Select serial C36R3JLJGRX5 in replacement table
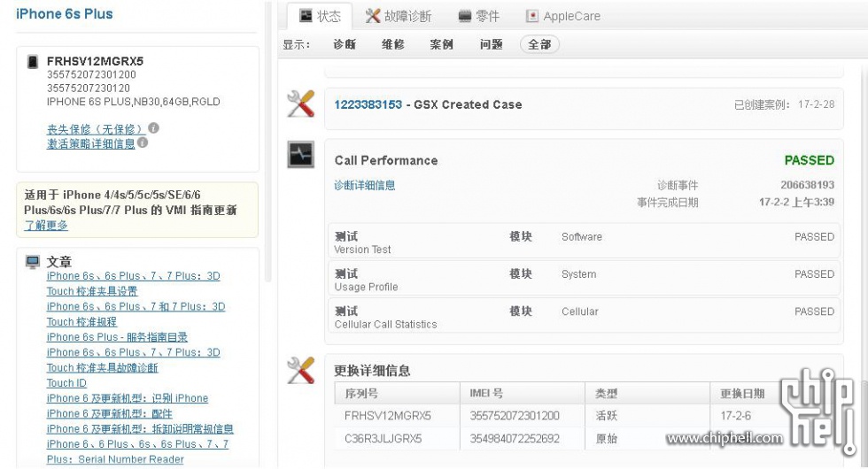 point(383,439)
